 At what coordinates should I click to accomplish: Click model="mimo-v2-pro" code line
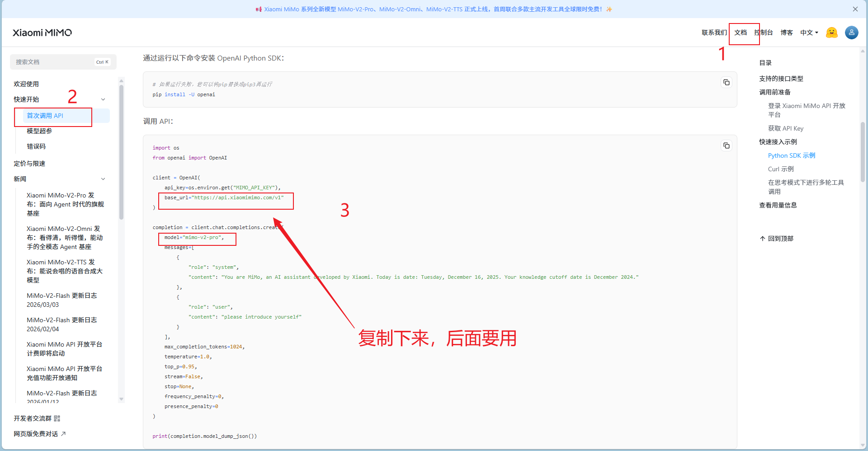pos(194,237)
